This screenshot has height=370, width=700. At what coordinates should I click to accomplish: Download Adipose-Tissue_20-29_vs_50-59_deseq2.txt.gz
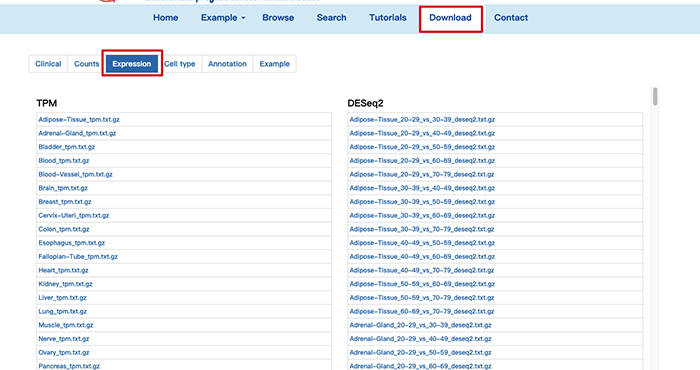click(x=422, y=147)
